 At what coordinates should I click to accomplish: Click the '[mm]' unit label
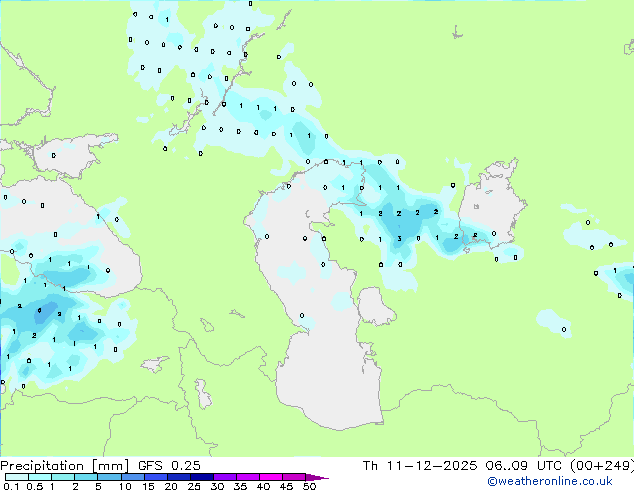110,466
